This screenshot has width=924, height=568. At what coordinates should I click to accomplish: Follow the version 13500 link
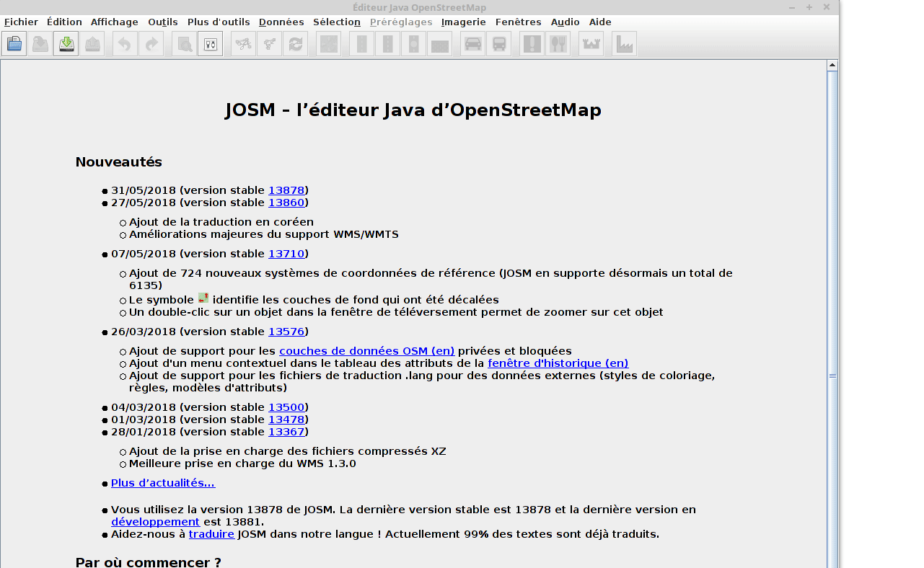click(x=286, y=407)
